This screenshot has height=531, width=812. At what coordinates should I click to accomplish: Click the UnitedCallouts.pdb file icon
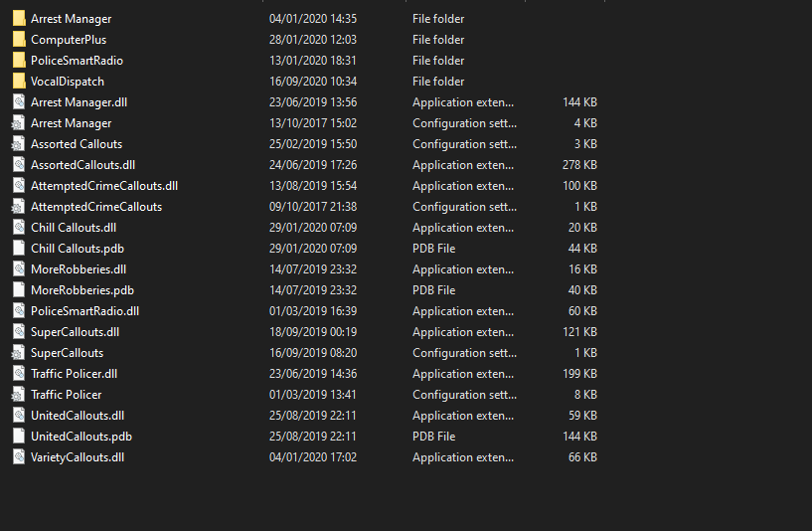point(19,437)
